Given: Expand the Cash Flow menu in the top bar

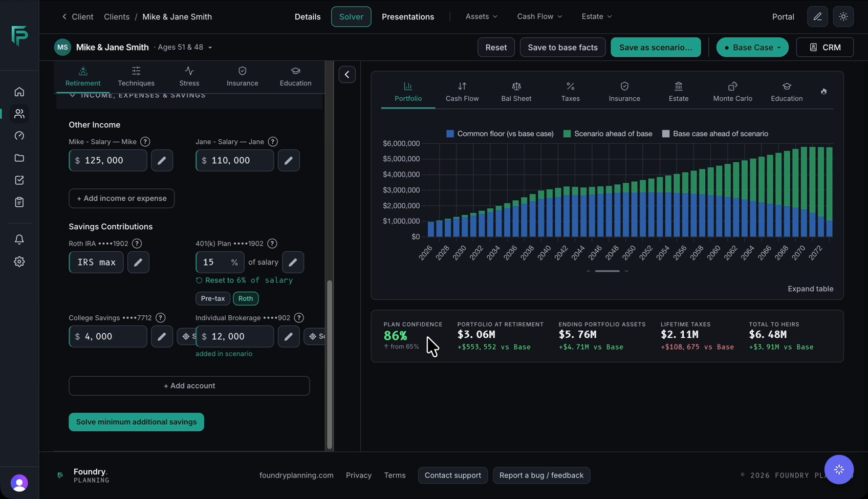Looking at the screenshot, I should point(539,16).
